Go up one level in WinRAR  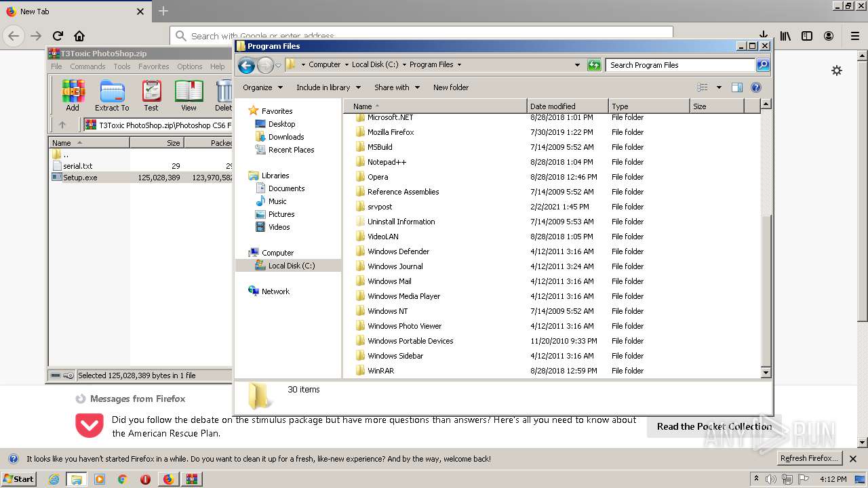point(62,125)
